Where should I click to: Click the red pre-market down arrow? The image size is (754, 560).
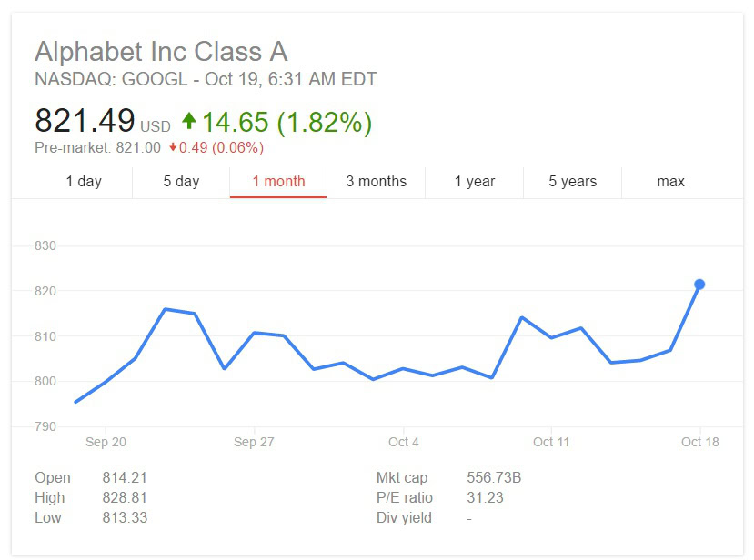tap(173, 147)
